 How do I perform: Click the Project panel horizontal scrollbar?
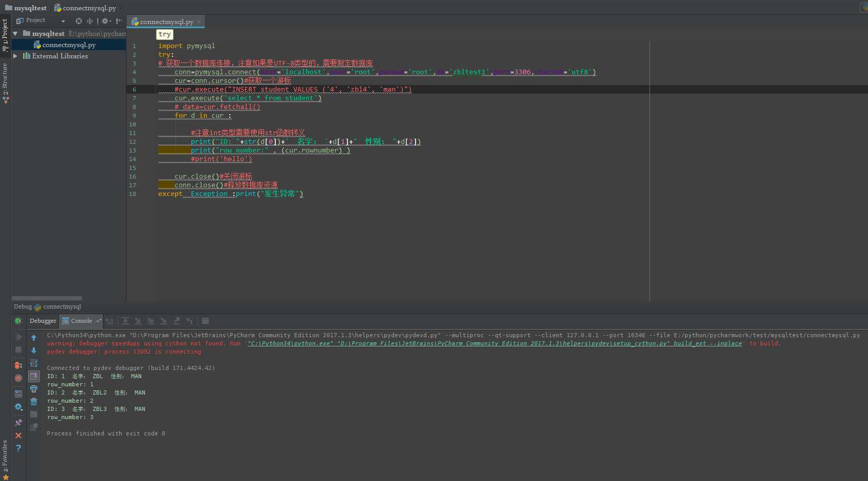pos(47,298)
